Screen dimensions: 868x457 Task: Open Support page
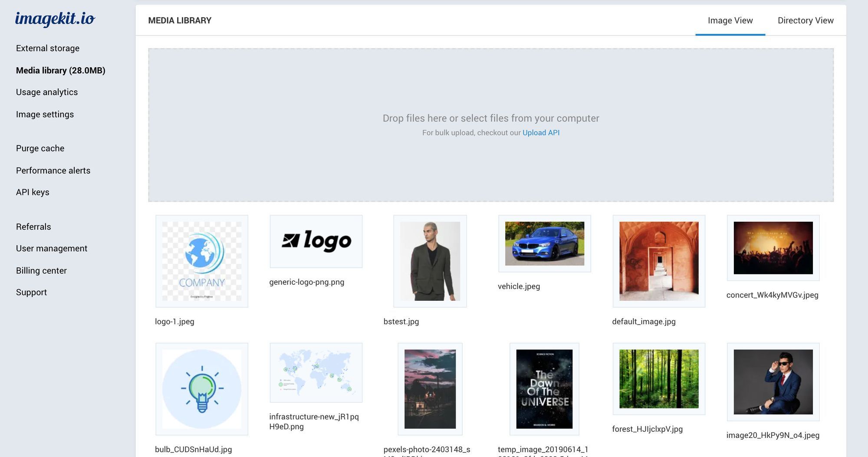coord(31,293)
